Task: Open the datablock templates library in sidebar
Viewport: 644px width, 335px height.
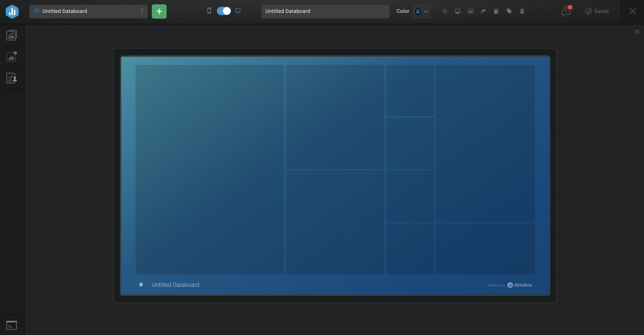Action: click(11, 35)
